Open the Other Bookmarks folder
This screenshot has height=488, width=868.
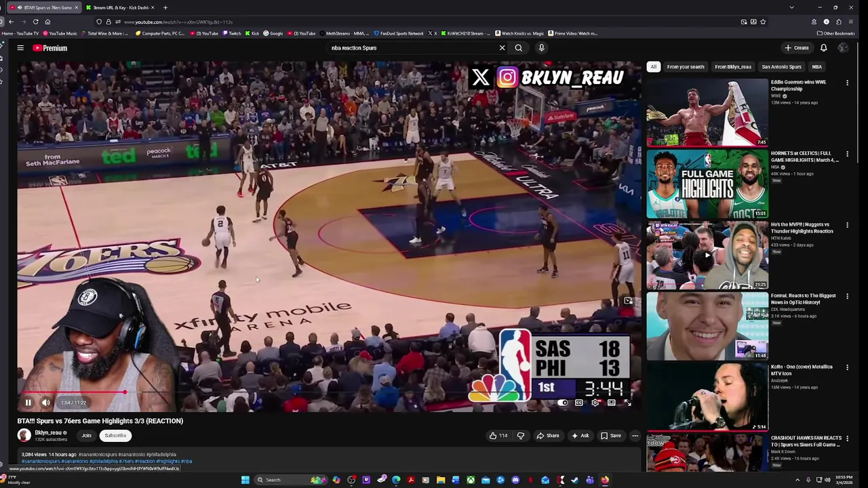click(x=836, y=33)
